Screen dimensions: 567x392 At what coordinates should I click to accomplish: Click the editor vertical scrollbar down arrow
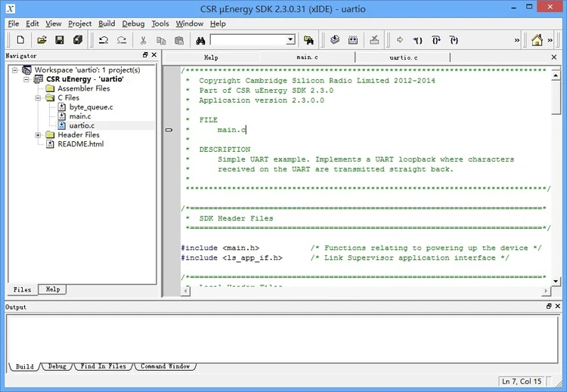pyautogui.click(x=556, y=281)
